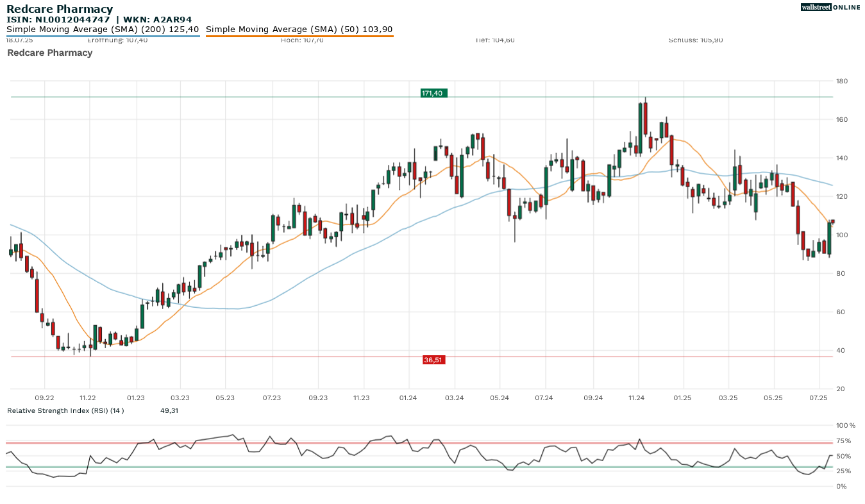Click the RSI 50% axis label

pos(843,457)
